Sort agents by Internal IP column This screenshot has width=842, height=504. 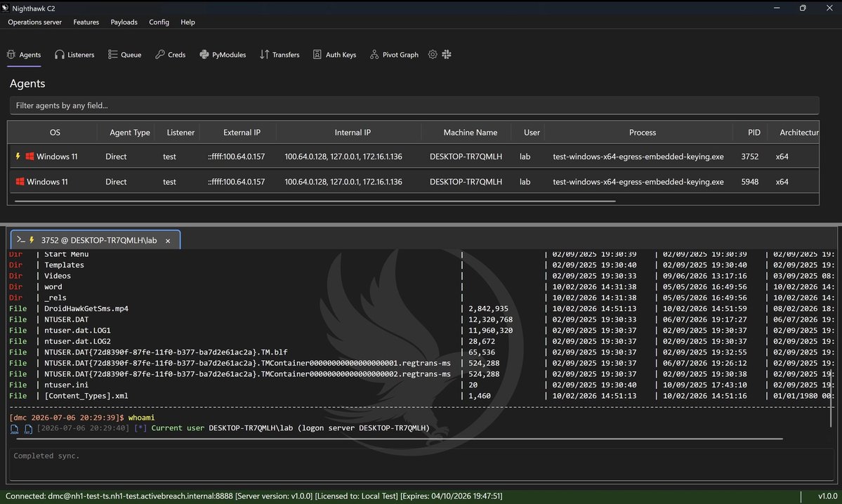coord(353,132)
